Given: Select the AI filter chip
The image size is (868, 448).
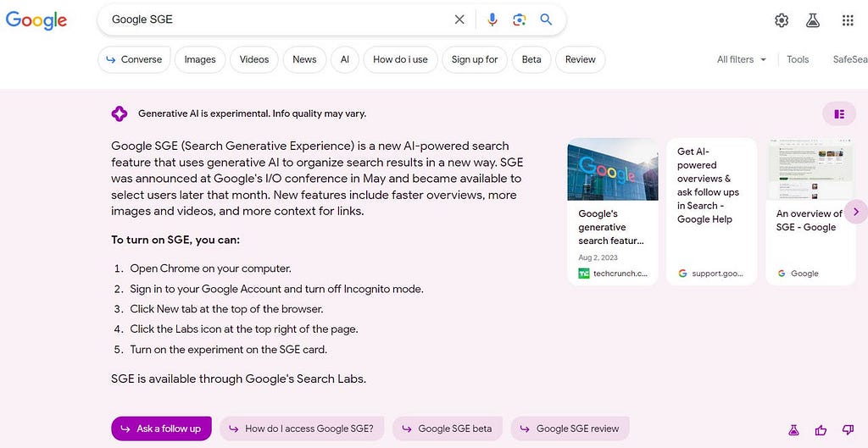Looking at the screenshot, I should point(345,59).
